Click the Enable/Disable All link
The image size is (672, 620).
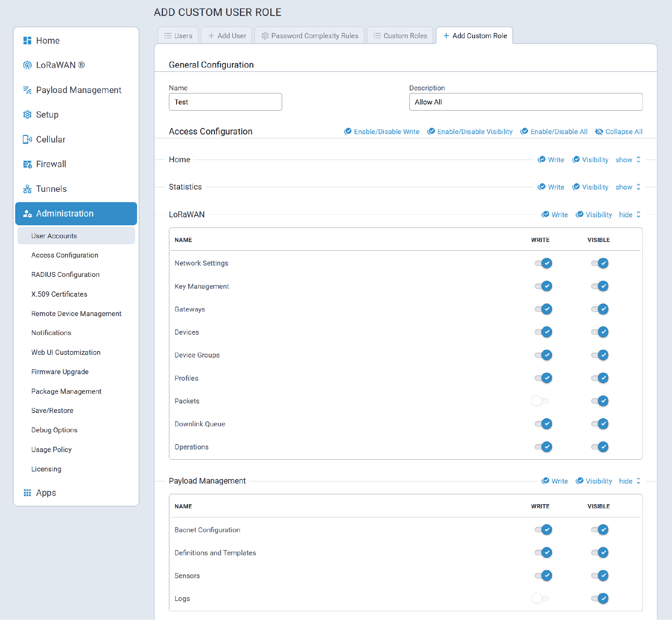point(554,132)
